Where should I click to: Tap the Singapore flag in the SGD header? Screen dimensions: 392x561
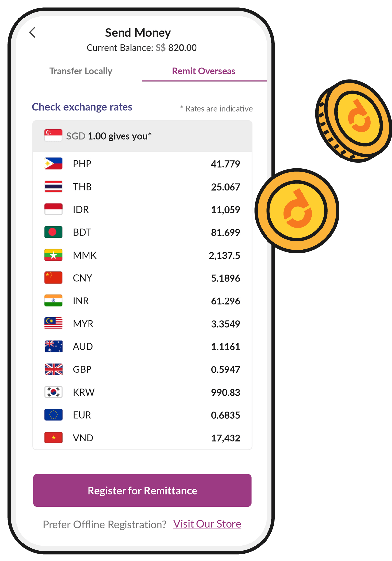click(x=53, y=135)
